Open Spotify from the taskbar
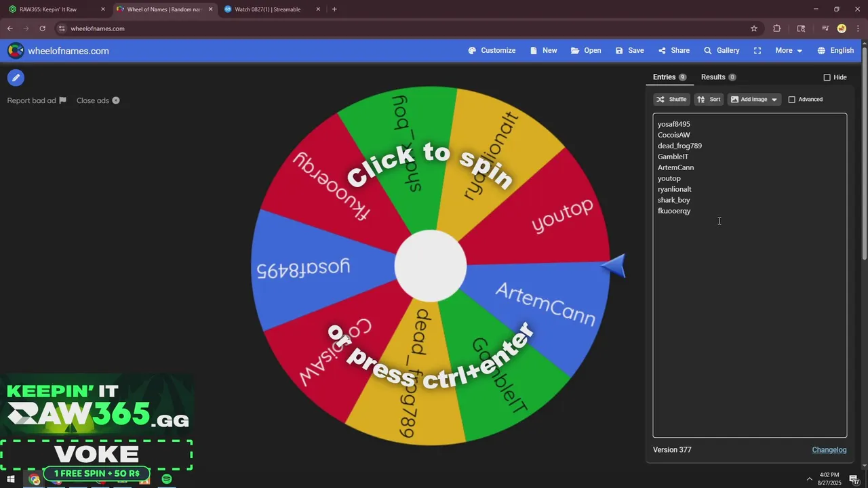Viewport: 868px width, 488px height. (167, 479)
